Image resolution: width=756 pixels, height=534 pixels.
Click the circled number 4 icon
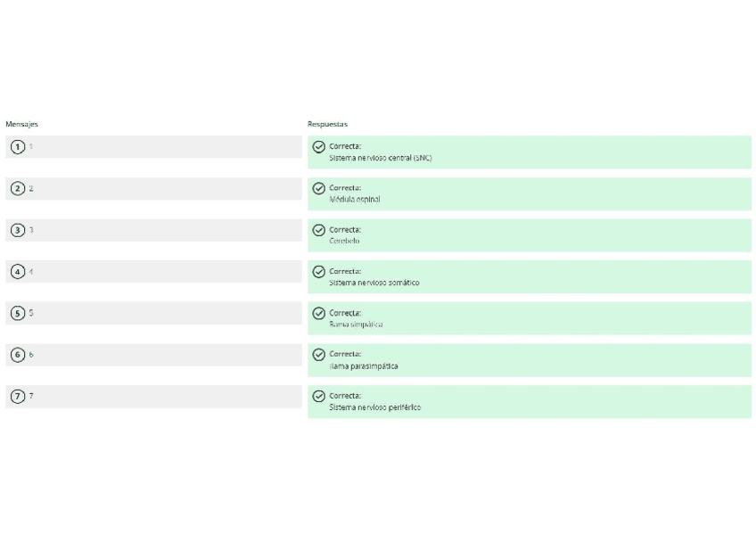click(x=17, y=271)
